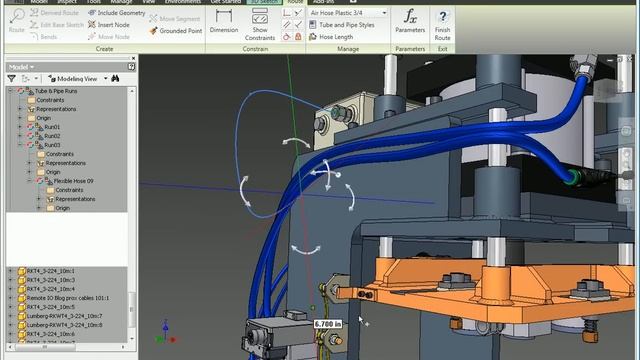Click the tree display options icon beside the filter
The height and width of the screenshot is (360, 640).
(x=27, y=78)
